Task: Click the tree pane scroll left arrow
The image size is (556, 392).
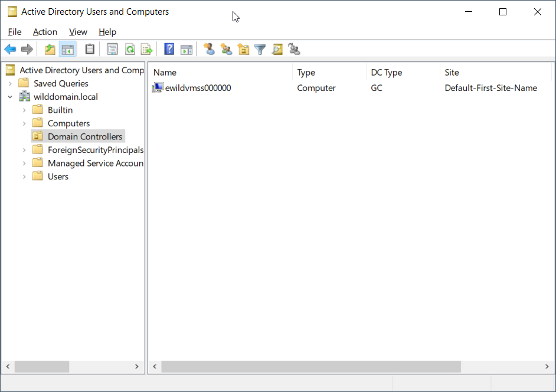Action: 8,367
